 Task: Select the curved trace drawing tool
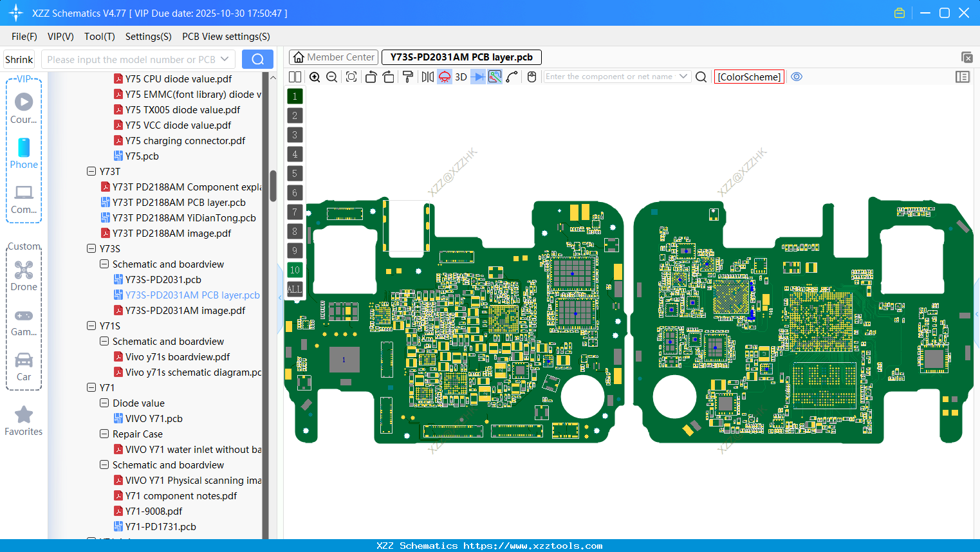[512, 77]
